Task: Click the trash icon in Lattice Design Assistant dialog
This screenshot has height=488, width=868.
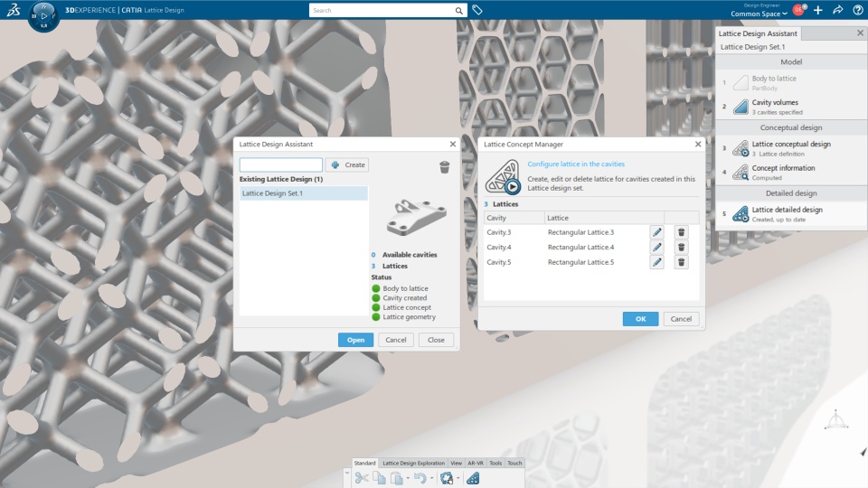Action: (445, 167)
